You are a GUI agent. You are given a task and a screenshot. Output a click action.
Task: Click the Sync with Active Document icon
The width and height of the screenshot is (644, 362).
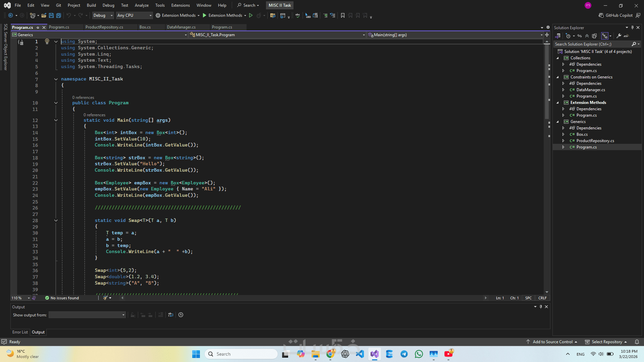tap(579, 36)
